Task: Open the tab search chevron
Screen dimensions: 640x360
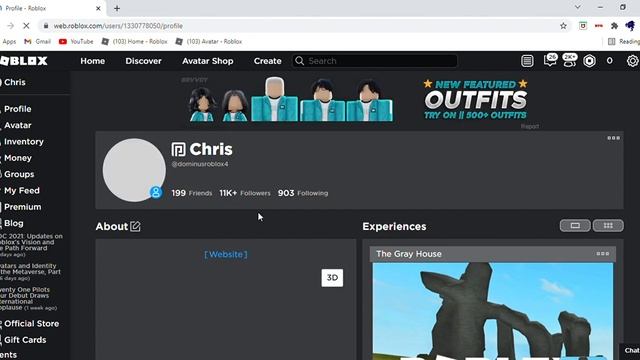Action: pos(578,7)
